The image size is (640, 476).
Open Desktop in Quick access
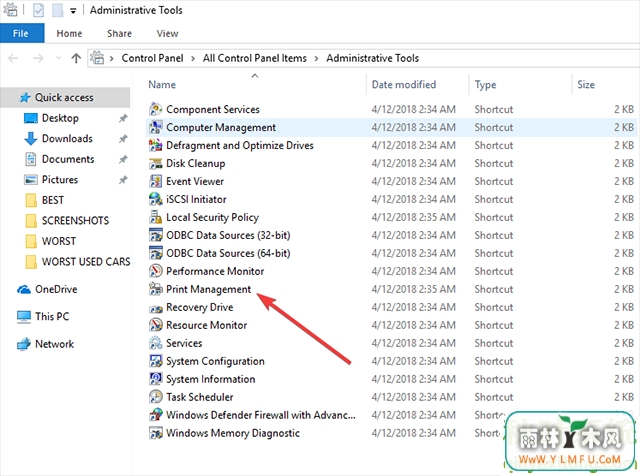point(60,118)
